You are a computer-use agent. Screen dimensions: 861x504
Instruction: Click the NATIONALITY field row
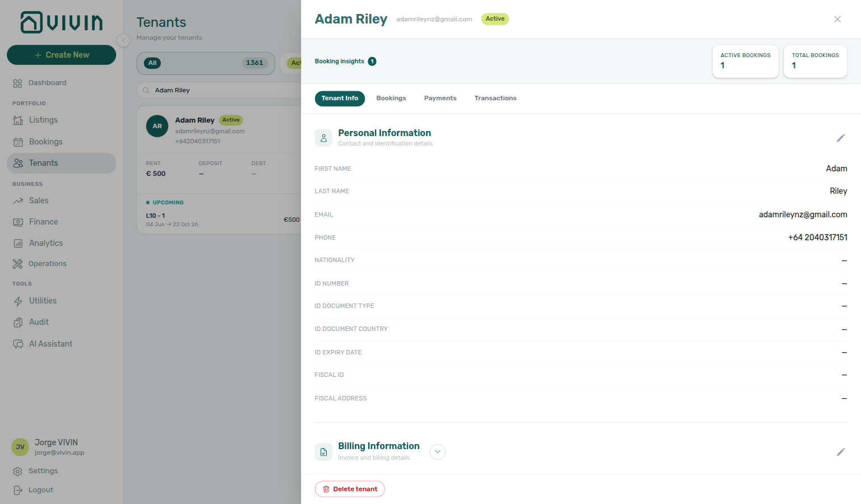pos(581,260)
